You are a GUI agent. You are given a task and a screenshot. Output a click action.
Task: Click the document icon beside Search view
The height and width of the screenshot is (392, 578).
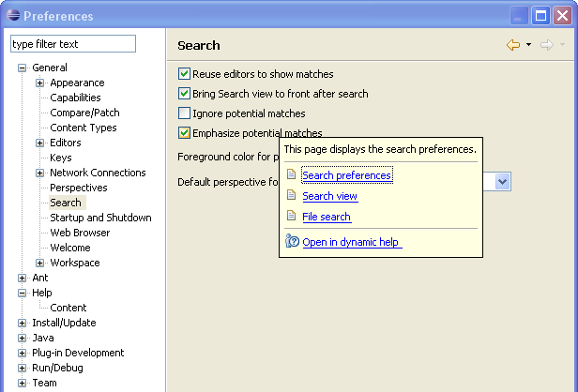pos(291,194)
